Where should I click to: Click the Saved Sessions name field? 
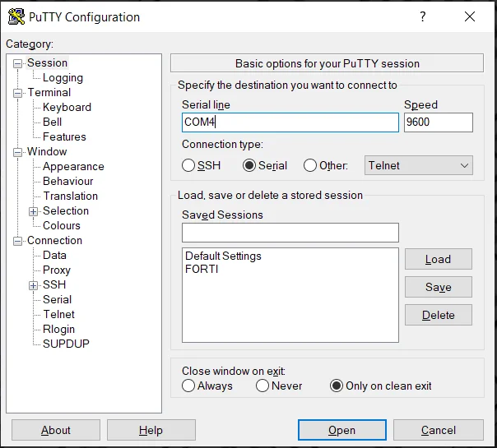[x=290, y=233]
